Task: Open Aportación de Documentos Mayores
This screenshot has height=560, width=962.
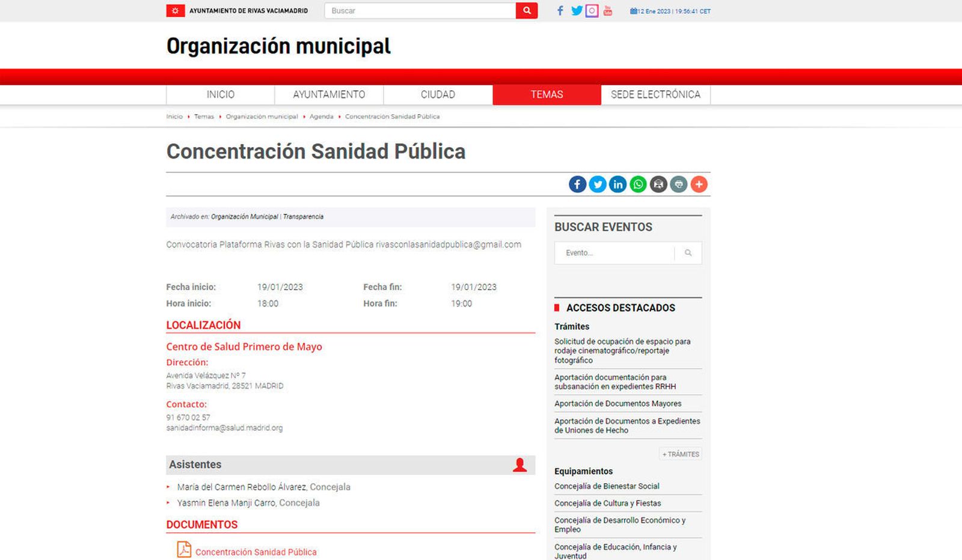Action: pyautogui.click(x=618, y=404)
